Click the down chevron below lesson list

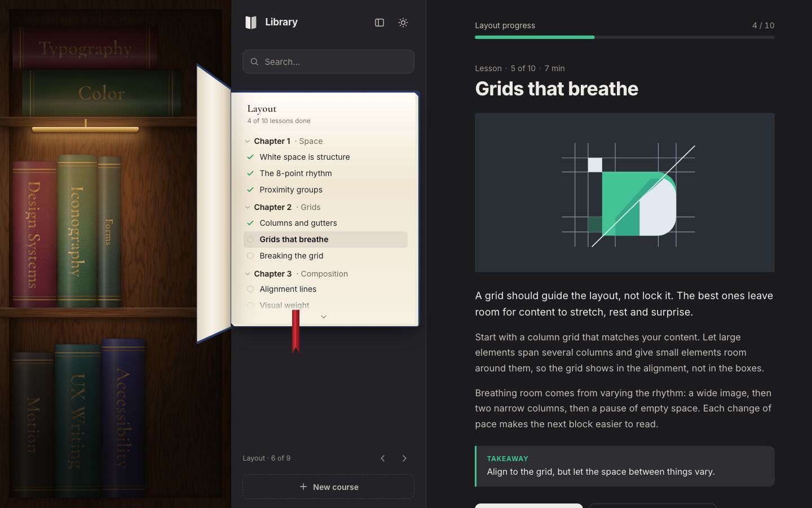pyautogui.click(x=324, y=317)
